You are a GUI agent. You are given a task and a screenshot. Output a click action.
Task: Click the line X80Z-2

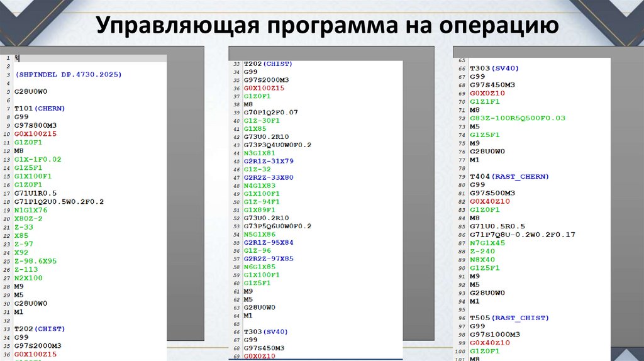pos(28,218)
